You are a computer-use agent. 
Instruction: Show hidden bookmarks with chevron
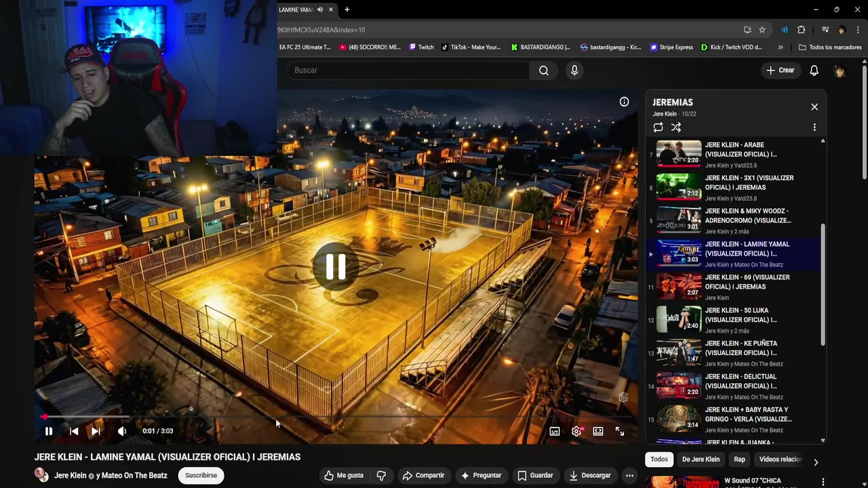tap(781, 47)
